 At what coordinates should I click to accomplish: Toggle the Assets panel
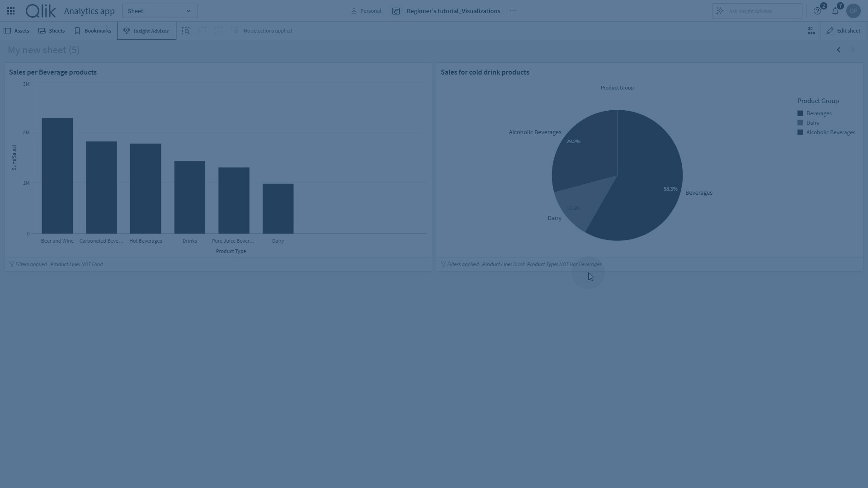click(x=16, y=31)
